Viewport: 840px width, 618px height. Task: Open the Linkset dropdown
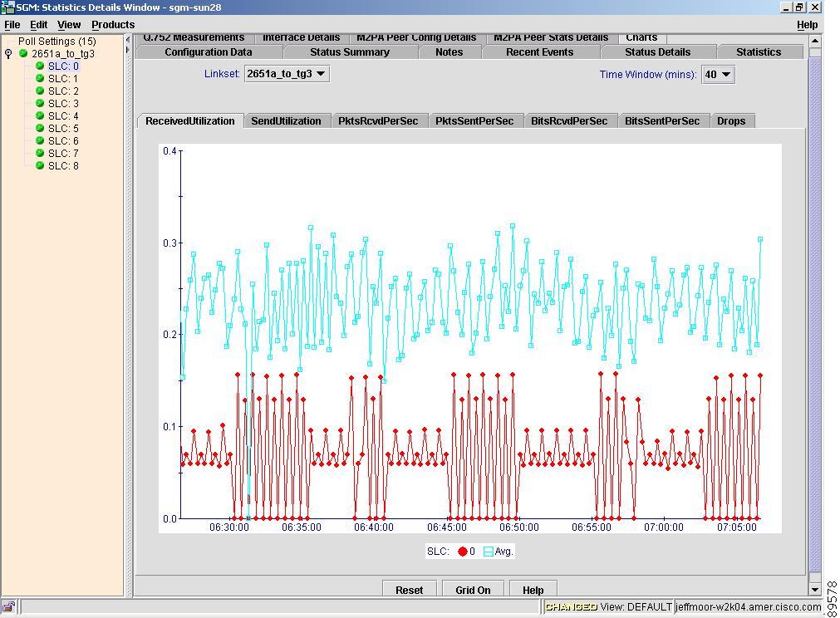click(287, 74)
